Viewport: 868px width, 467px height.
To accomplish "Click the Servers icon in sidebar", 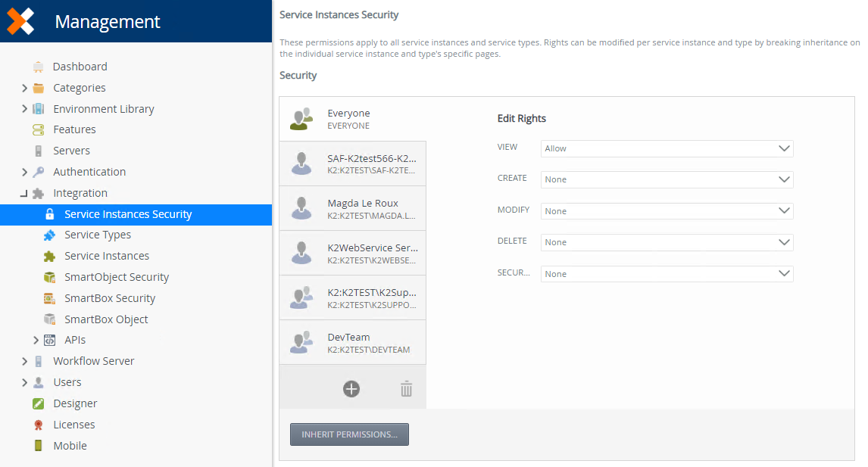I will tap(39, 151).
